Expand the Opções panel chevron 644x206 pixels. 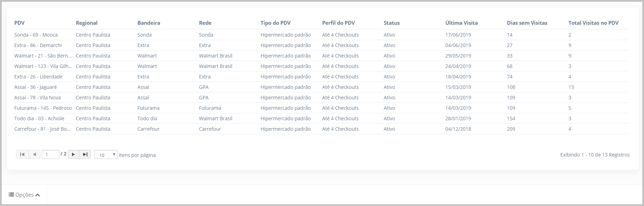click(x=38, y=195)
